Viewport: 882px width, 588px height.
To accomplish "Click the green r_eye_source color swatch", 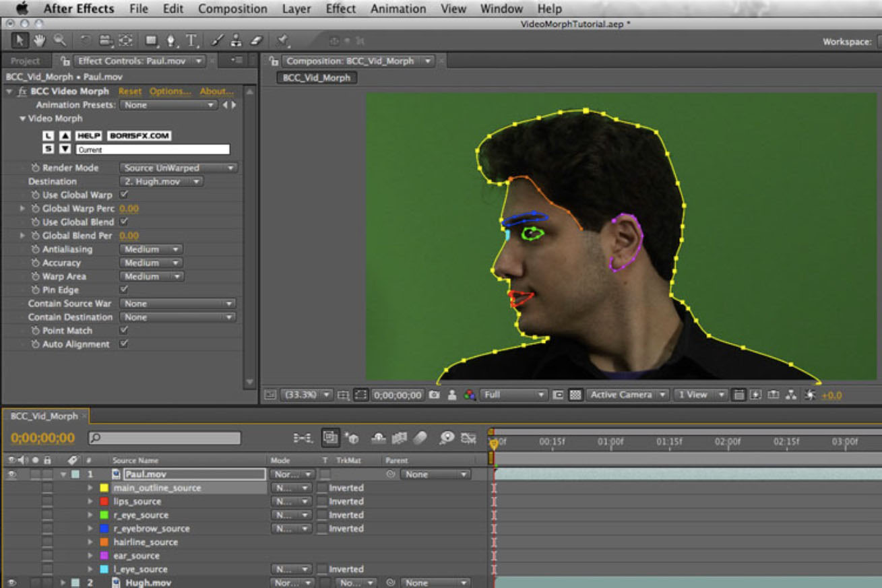I will (104, 515).
